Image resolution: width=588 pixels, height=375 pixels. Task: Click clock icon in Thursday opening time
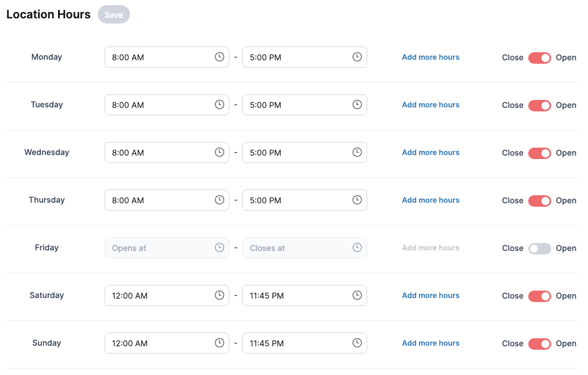tap(220, 200)
